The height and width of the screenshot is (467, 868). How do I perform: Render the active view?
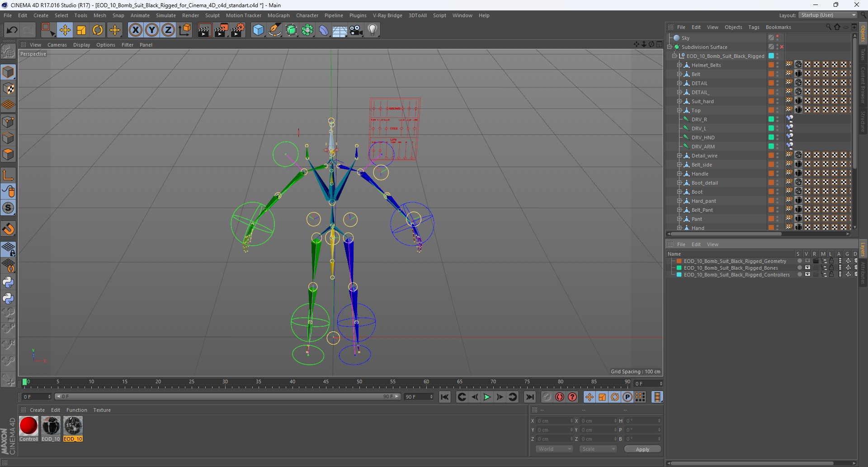click(204, 30)
